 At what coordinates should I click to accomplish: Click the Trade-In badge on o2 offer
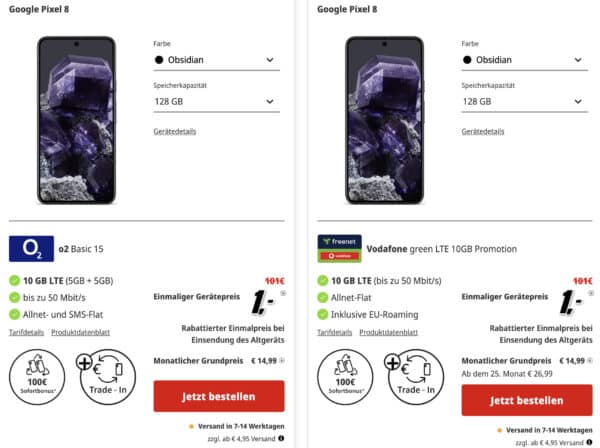tap(108, 377)
